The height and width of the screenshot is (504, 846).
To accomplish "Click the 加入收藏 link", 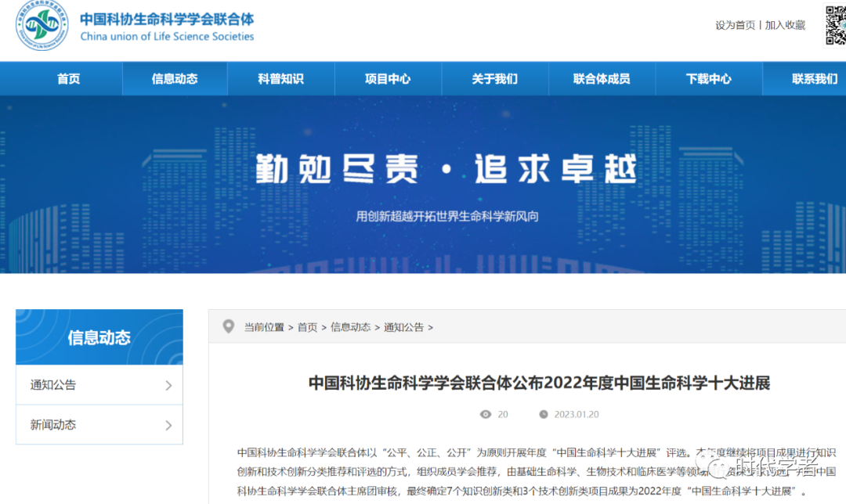I will pyautogui.click(x=784, y=24).
